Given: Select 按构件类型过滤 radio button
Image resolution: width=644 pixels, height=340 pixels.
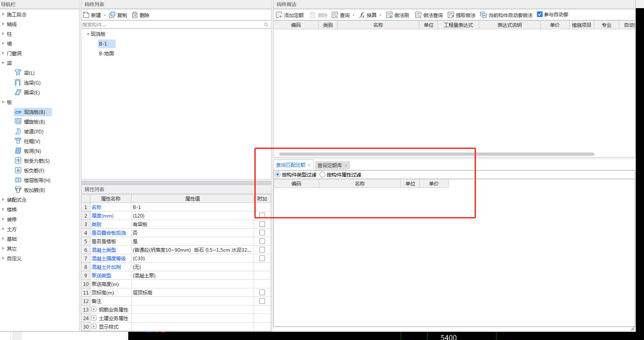Looking at the screenshot, I should click(278, 174).
